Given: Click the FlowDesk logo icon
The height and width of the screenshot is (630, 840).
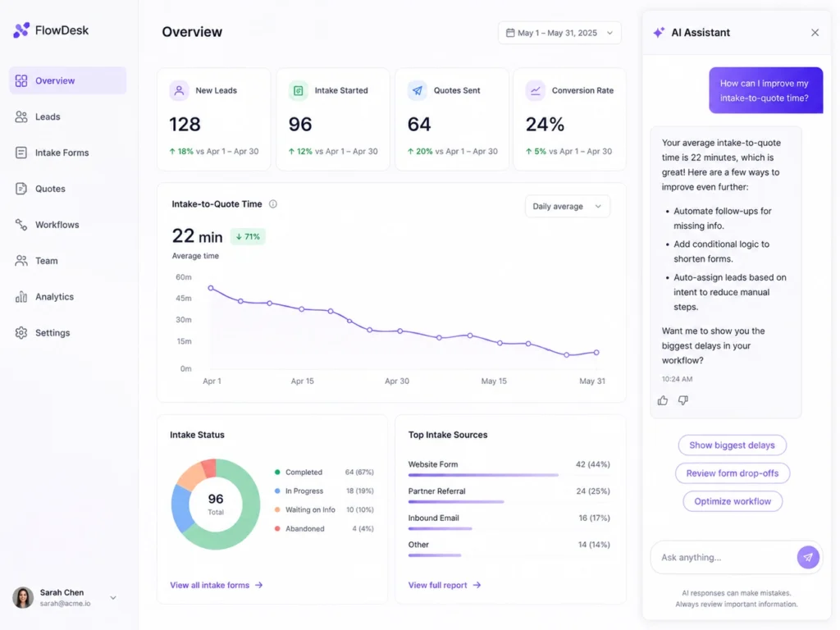Looking at the screenshot, I should click(x=21, y=30).
